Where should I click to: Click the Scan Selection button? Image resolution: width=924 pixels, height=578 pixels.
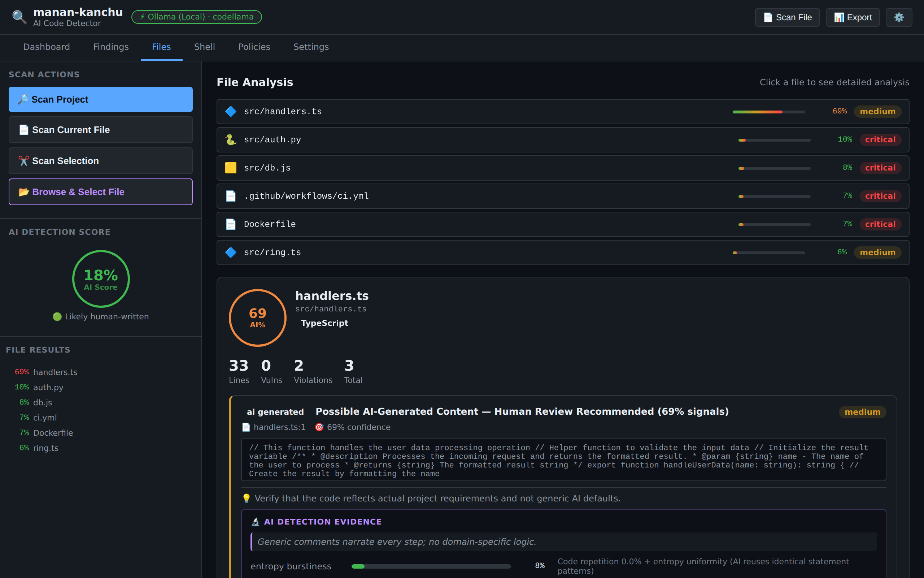click(100, 161)
